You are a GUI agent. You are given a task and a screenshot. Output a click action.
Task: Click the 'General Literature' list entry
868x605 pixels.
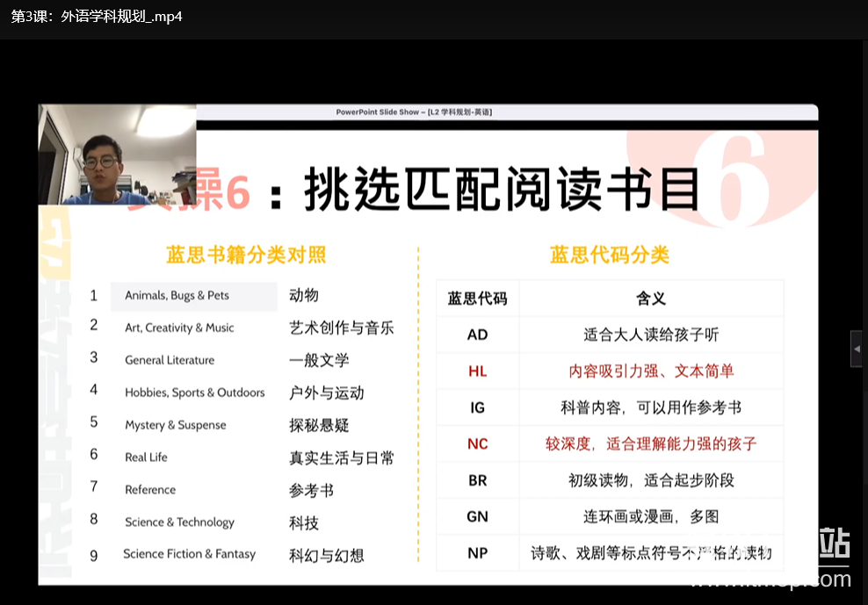coord(170,360)
